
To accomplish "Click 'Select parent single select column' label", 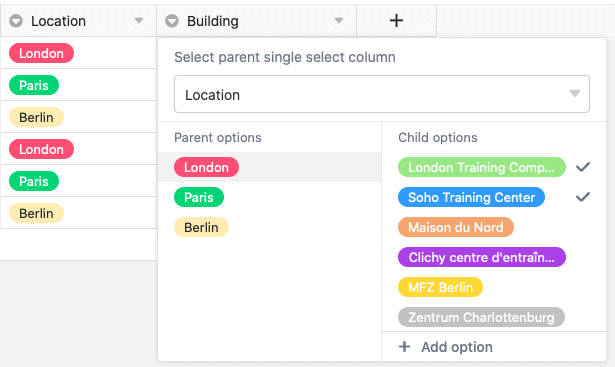I will [285, 57].
